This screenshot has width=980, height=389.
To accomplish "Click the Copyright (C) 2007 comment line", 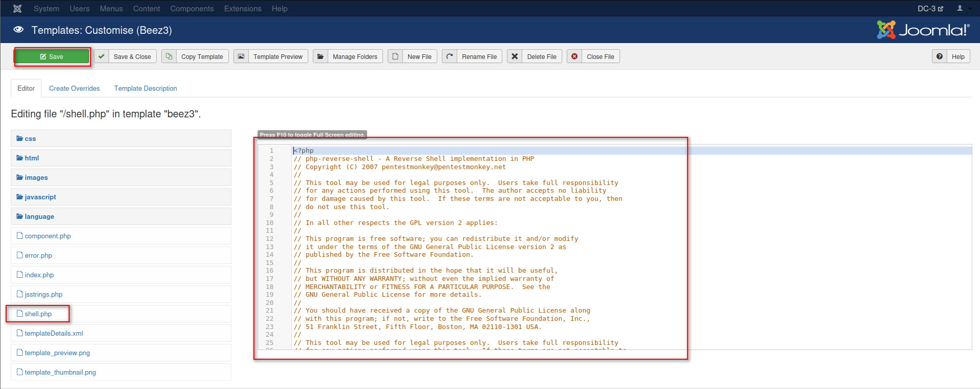I will pyautogui.click(x=399, y=167).
